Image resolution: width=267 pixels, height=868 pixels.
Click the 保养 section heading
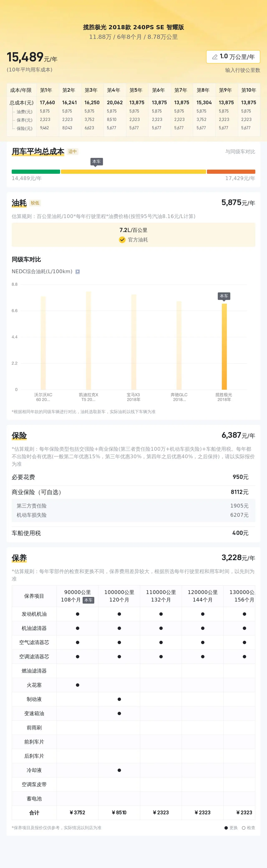[x=19, y=558]
